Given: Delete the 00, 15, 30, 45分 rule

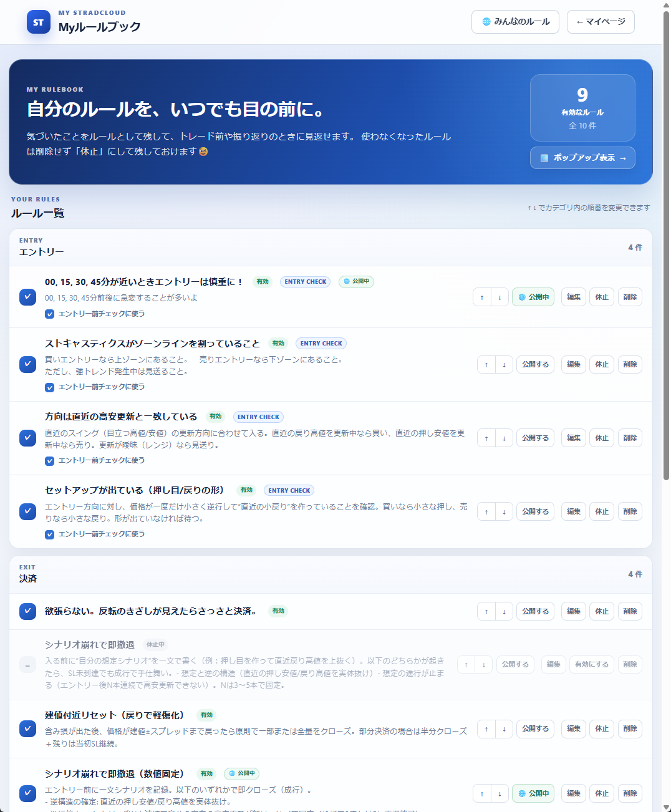Looking at the screenshot, I should [630, 297].
